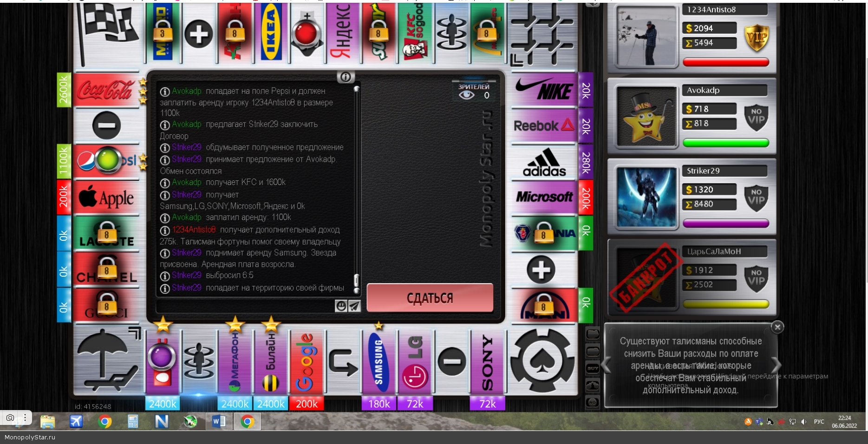868x444 pixels.
Task: Select the SONY board cell
Action: pyautogui.click(x=487, y=362)
